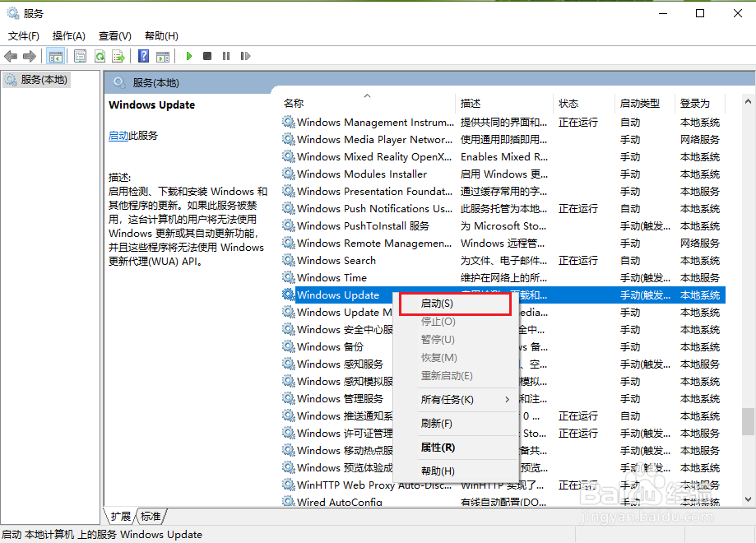Select 服务(本地) in the left tree
This screenshot has height=543, width=756.
[x=37, y=80]
